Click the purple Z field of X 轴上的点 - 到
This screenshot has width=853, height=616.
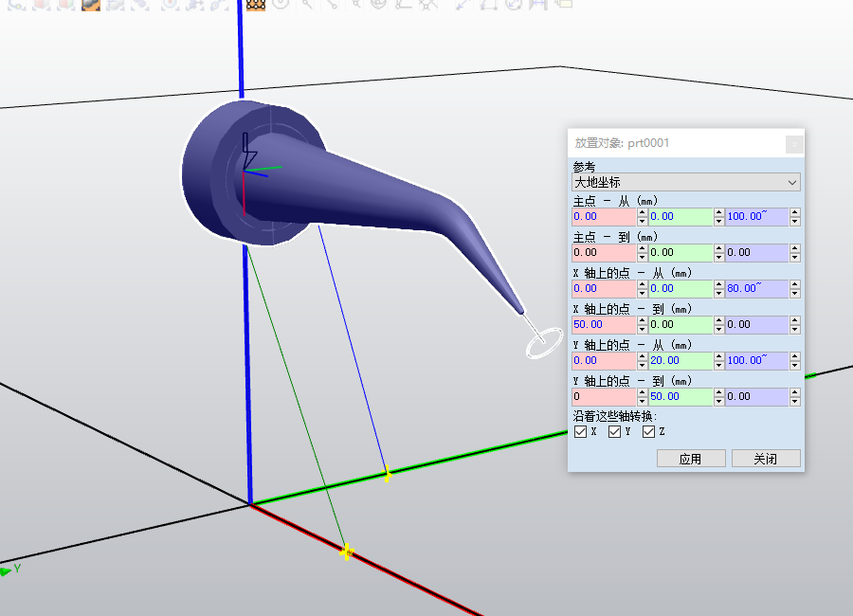click(x=757, y=324)
